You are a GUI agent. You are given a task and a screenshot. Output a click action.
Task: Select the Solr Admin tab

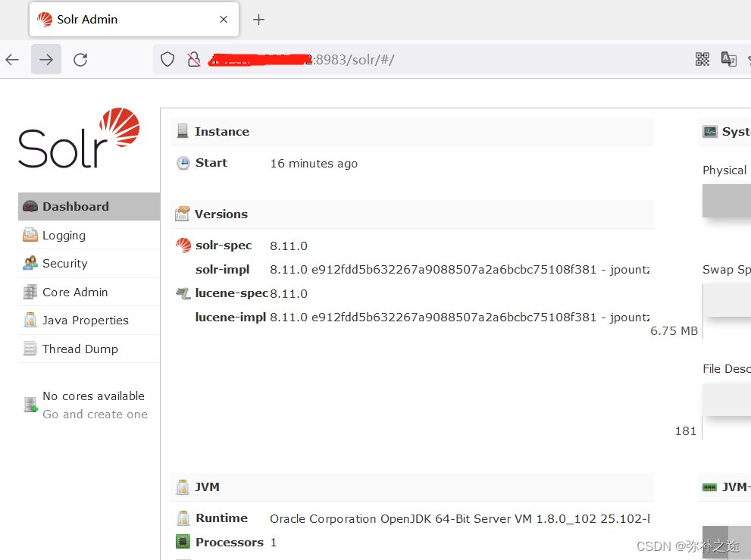tap(134, 19)
